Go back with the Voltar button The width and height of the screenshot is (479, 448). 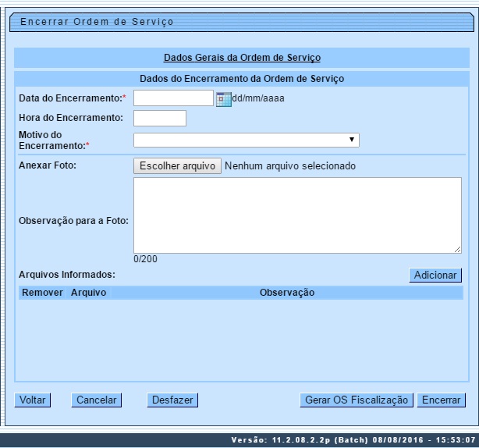point(32,400)
